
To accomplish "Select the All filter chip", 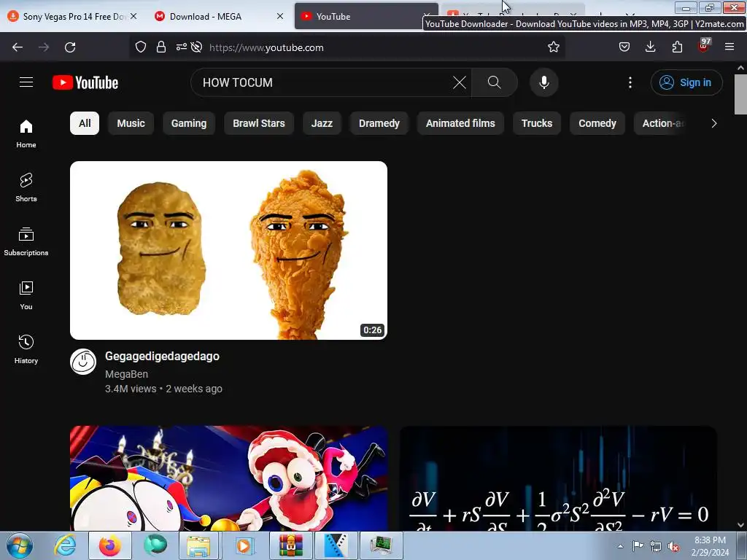I will (85, 123).
